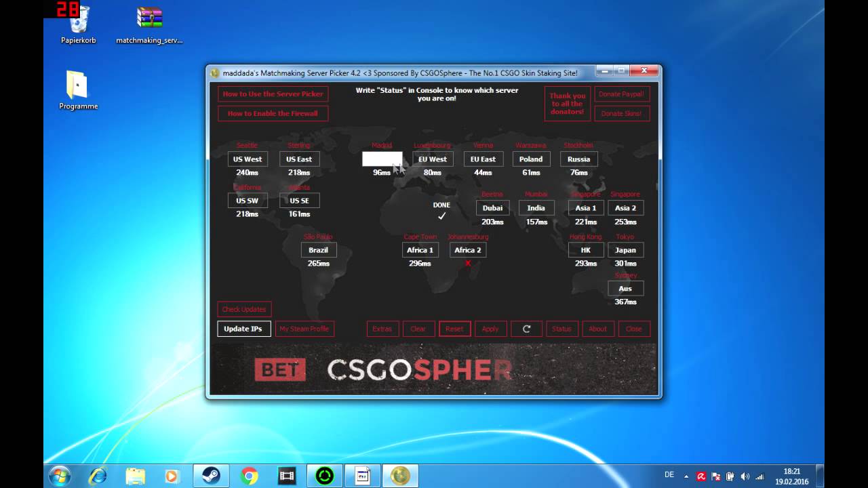Open green circular app in taskbar
This screenshot has width=868, height=488.
[325, 476]
